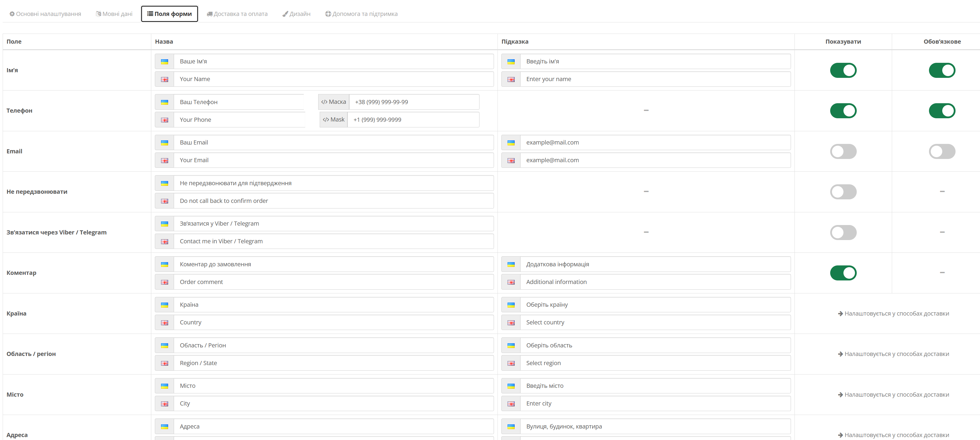
Task: Click English flag icon beside Additional information
Action: (511, 282)
